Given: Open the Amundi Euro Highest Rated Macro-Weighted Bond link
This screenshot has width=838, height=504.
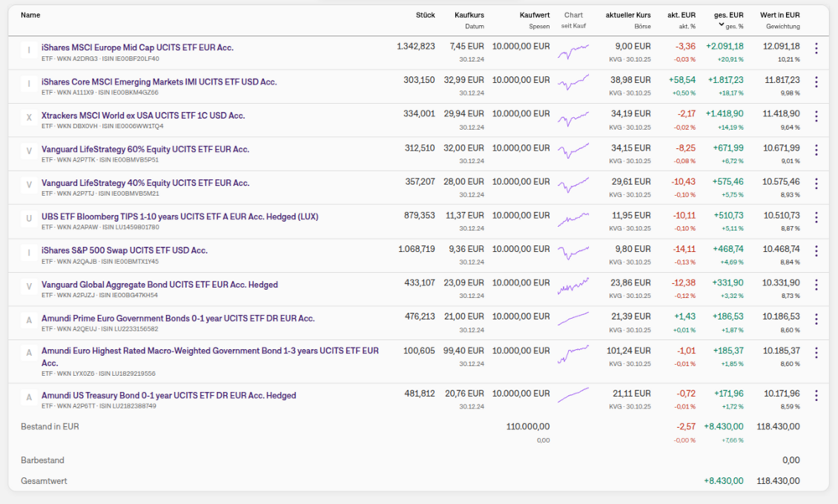Looking at the screenshot, I should point(209,350).
